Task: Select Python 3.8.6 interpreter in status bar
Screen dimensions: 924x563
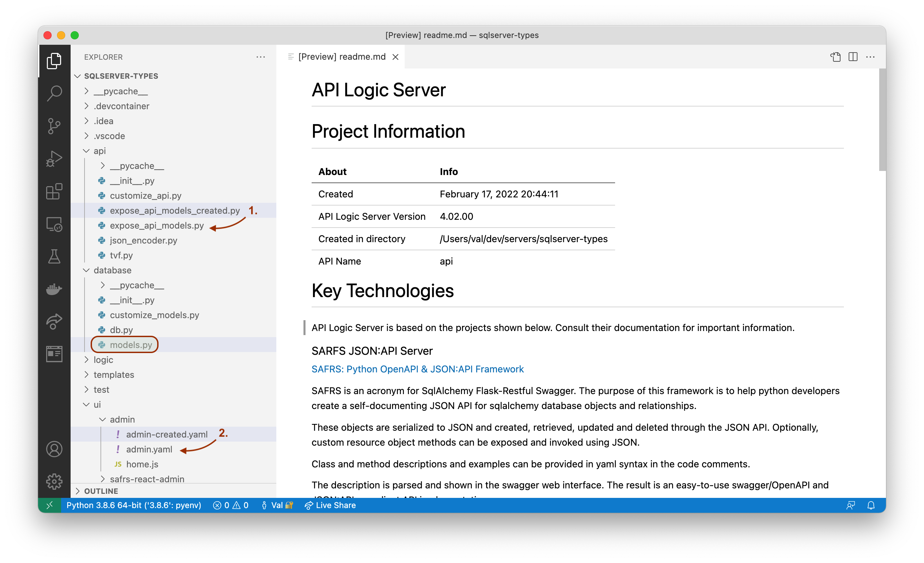Action: click(134, 505)
